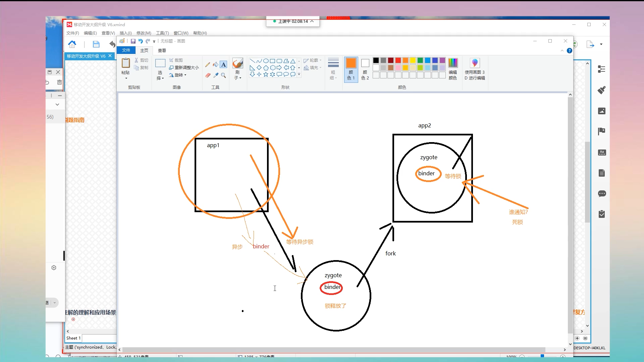
Task: Activate the Color 1 selector
Action: (351, 69)
